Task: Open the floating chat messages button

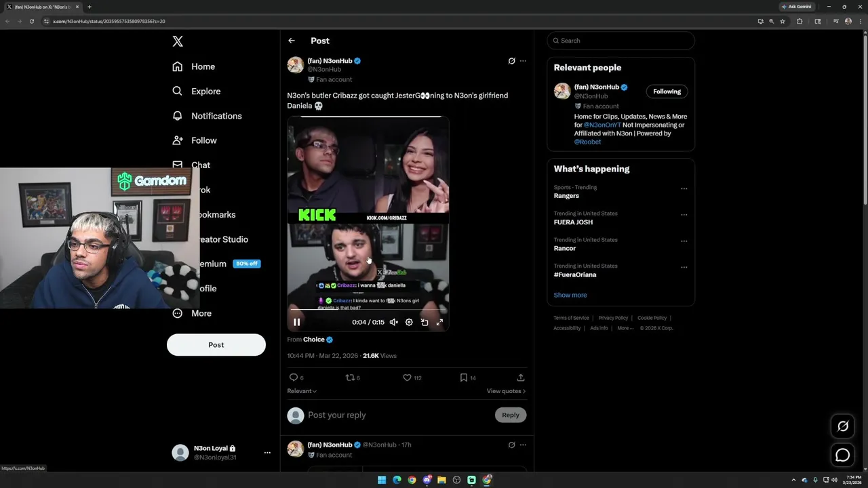Action: click(843, 455)
